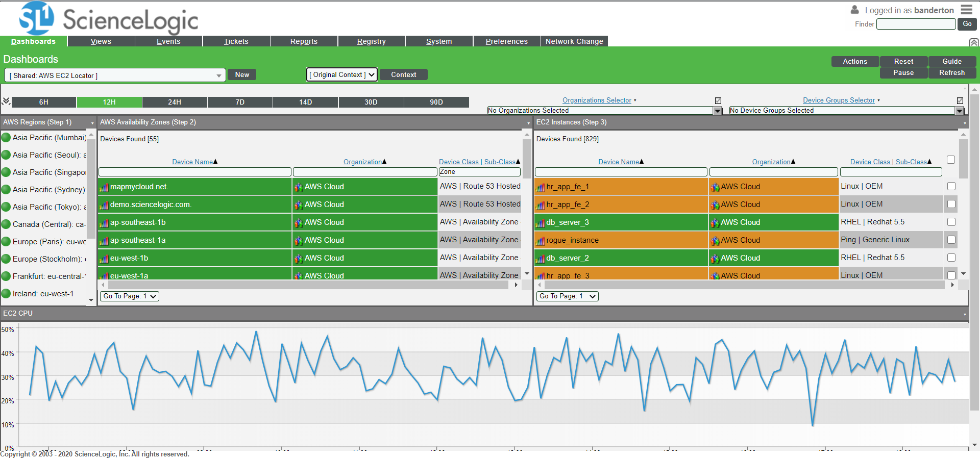The height and width of the screenshot is (460, 980).
Task: Click green status dot for Europe (Paris)
Action: (x=6, y=242)
